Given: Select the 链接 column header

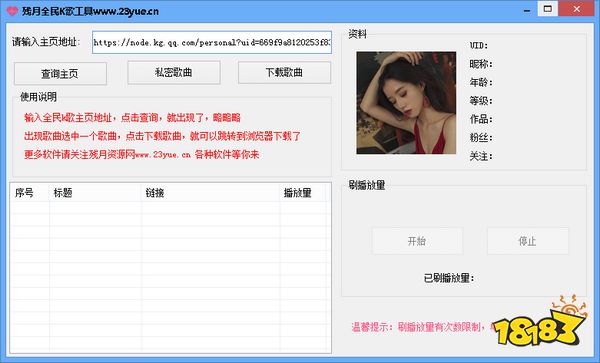Looking at the screenshot, I should click(x=210, y=193).
